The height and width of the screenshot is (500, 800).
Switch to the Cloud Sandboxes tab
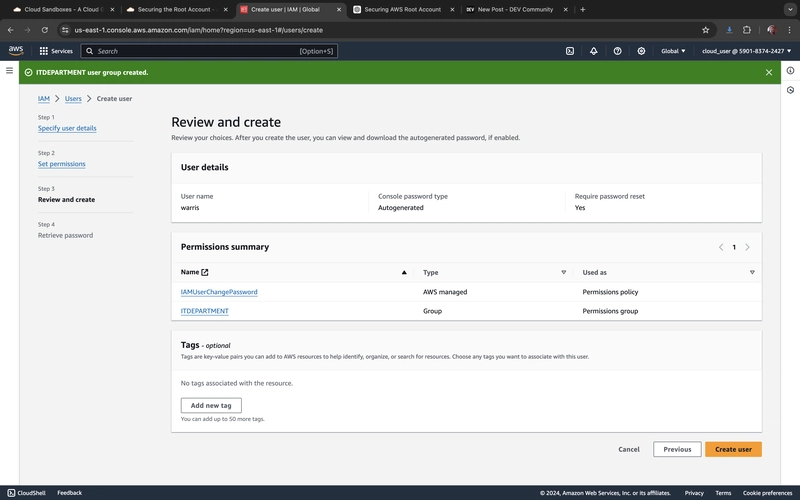tap(63, 9)
